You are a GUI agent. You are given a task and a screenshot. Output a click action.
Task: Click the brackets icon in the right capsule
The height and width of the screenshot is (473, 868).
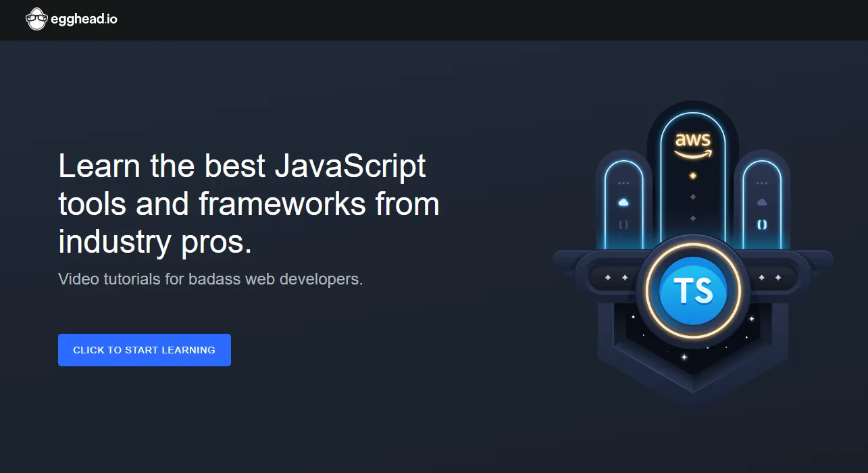pyautogui.click(x=762, y=224)
